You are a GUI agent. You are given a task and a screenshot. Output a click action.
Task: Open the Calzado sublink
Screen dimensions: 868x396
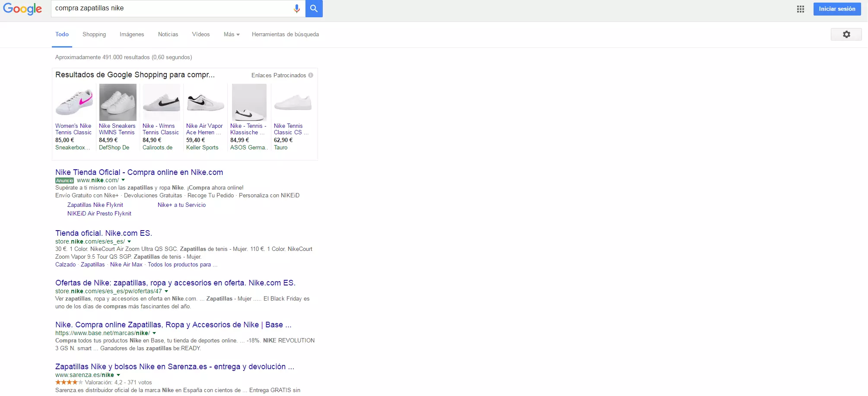tap(65, 265)
